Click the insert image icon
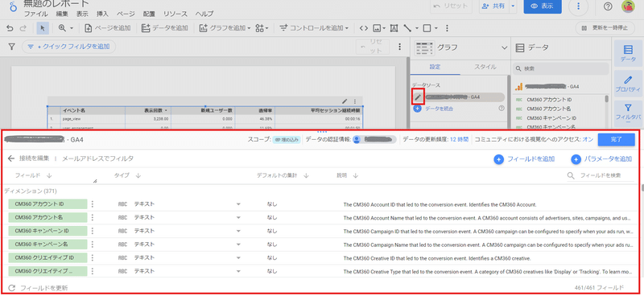Viewport: 644px width, 296px height. tap(377, 28)
